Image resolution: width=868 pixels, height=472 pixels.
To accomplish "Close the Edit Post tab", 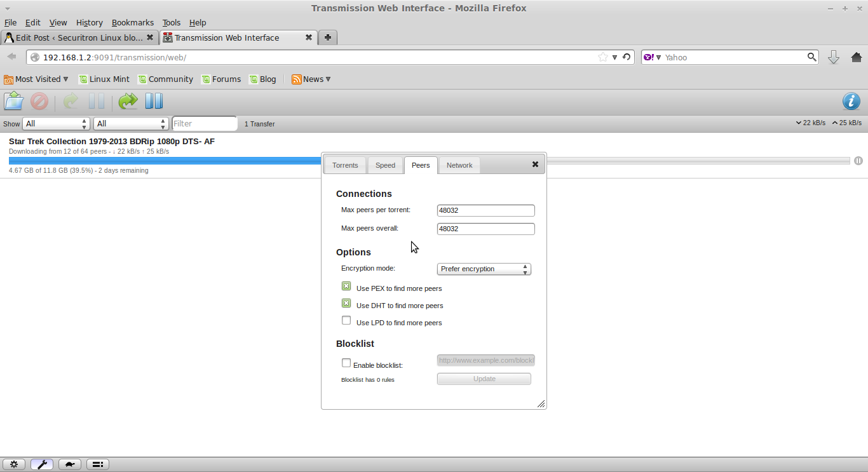I will click(x=150, y=37).
